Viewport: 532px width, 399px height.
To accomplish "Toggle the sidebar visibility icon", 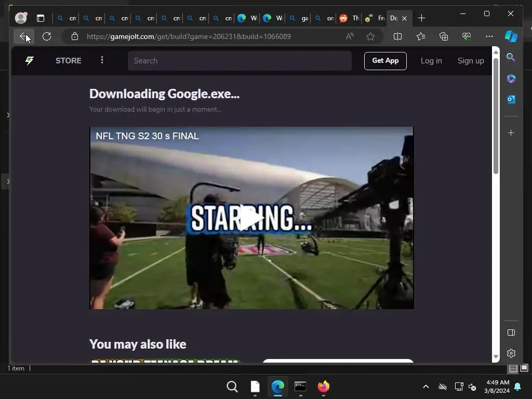I will pyautogui.click(x=511, y=332).
